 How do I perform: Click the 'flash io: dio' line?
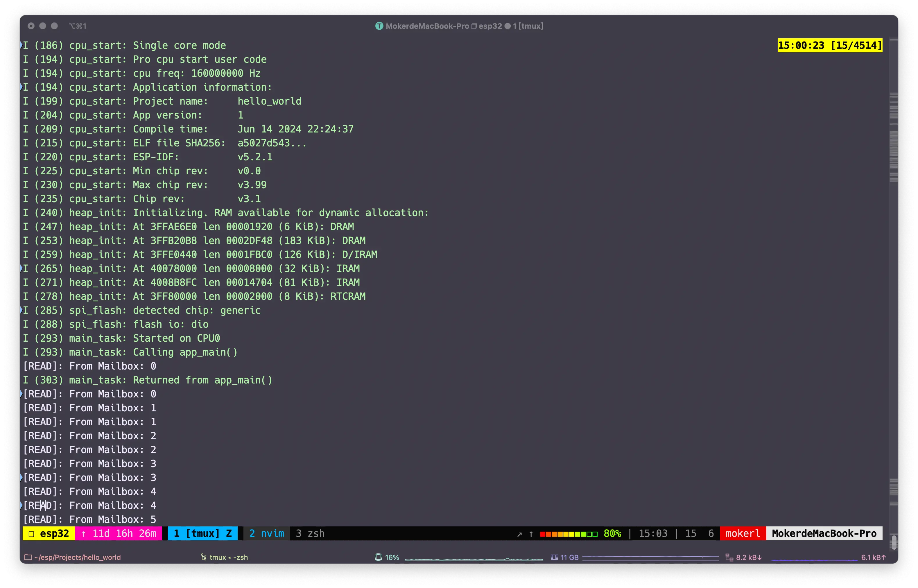point(116,324)
